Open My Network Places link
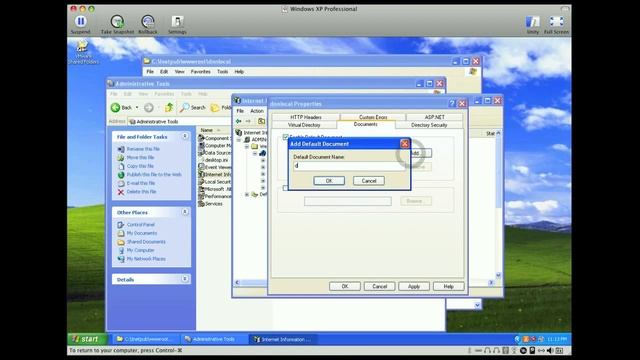The height and width of the screenshot is (360, 640). pos(146,259)
